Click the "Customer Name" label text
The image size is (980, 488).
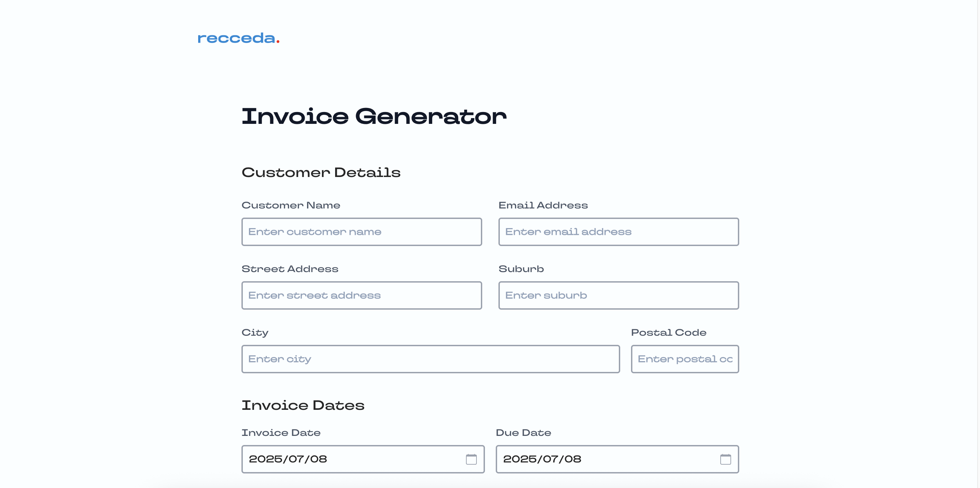[x=291, y=205]
